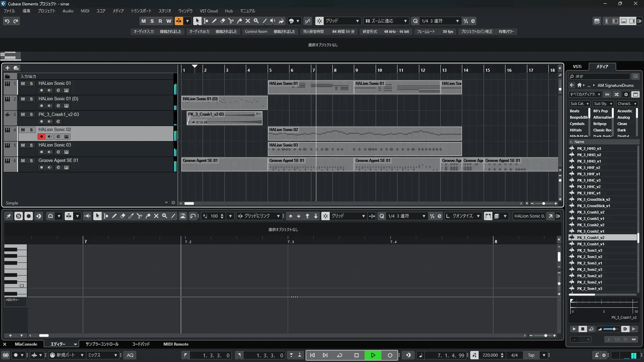The width and height of the screenshot is (644, 362).
Task: Select PK_3_Crash2_v1 in media list
Action: [x=590, y=231]
